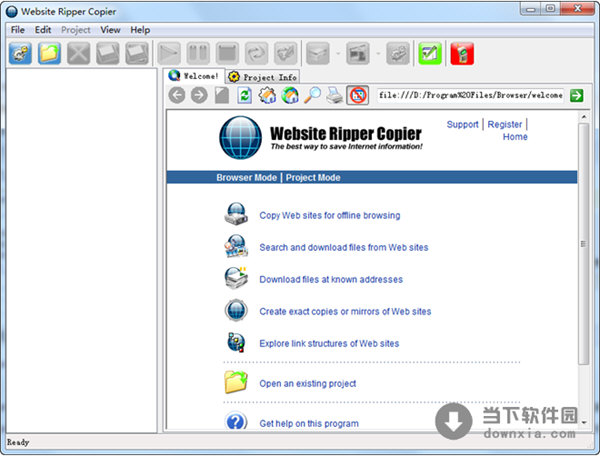Click the green Go arrow button
The height and width of the screenshot is (456, 600).
[x=576, y=95]
